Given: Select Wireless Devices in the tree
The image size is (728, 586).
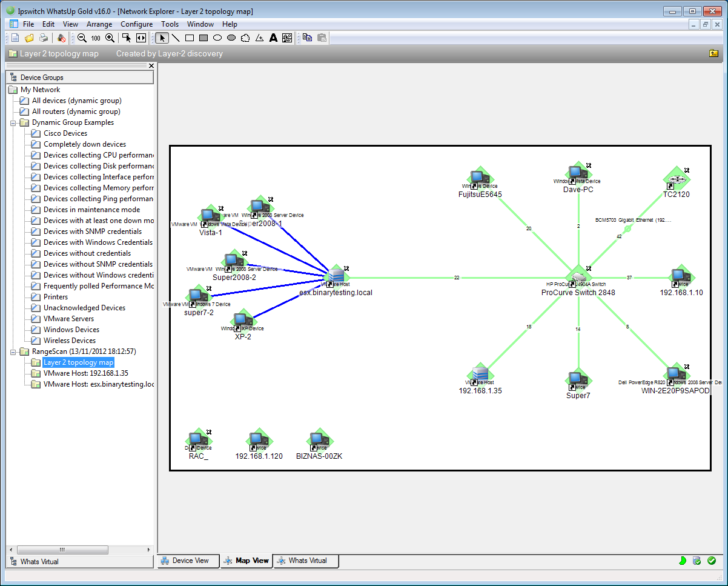Looking at the screenshot, I should [70, 341].
